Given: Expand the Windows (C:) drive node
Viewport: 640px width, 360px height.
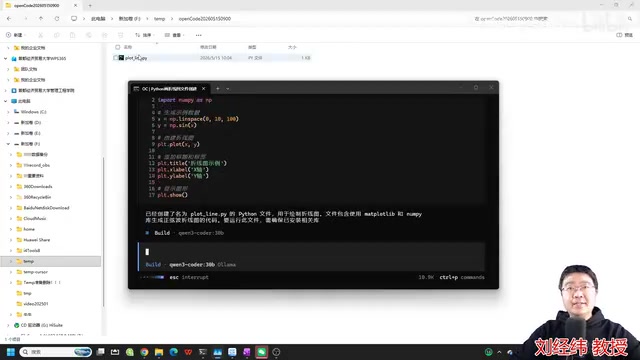Looking at the screenshot, I should (x=8, y=112).
